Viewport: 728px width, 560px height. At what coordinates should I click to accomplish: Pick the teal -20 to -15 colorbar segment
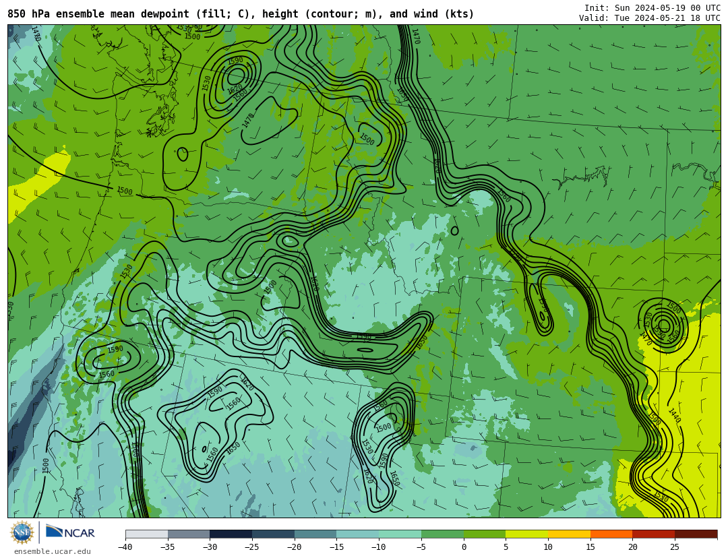tap(315, 534)
